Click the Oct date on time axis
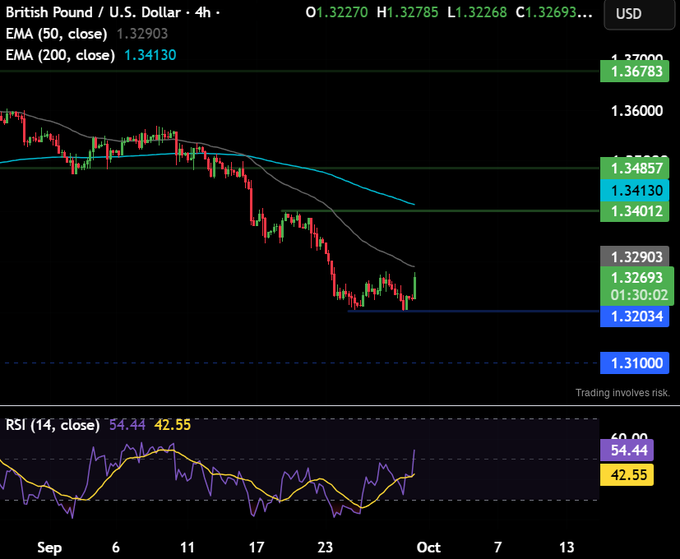The height and width of the screenshot is (559, 680). pos(428,547)
